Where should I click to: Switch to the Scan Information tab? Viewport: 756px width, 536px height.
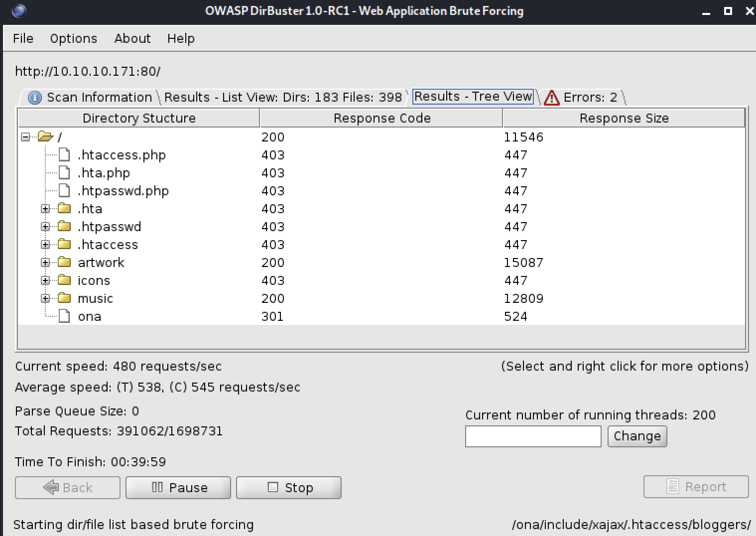(x=90, y=97)
